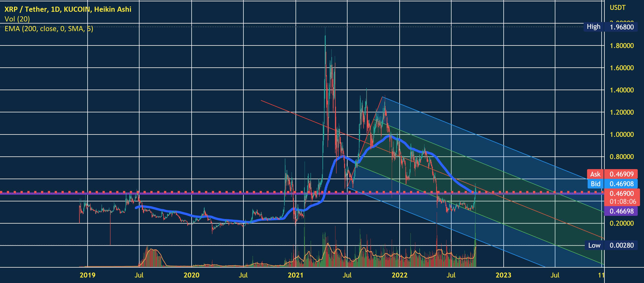The height and width of the screenshot is (283, 644).
Task: Click the 2020 time axis label
Action: point(192,275)
